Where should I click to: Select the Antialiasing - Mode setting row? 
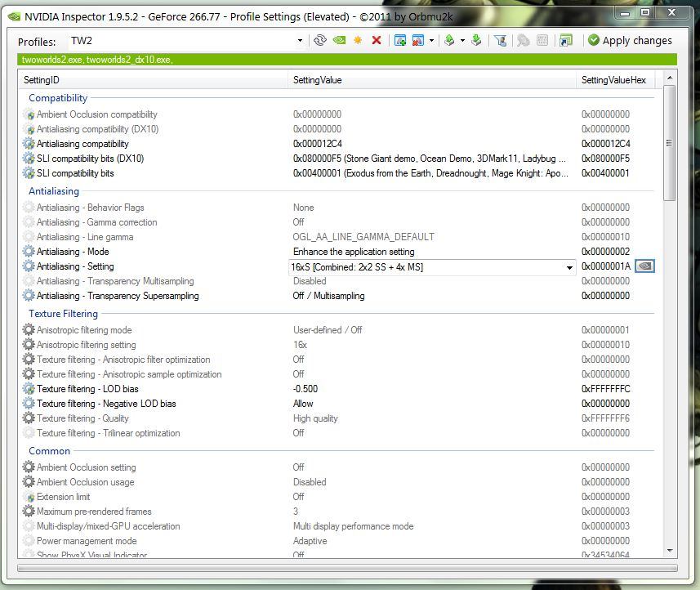tap(337, 252)
